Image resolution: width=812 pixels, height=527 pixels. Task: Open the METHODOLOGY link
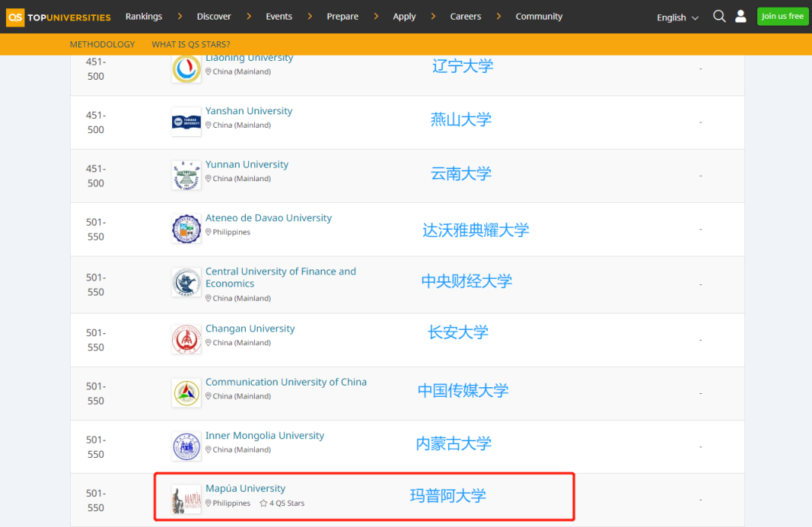point(102,44)
